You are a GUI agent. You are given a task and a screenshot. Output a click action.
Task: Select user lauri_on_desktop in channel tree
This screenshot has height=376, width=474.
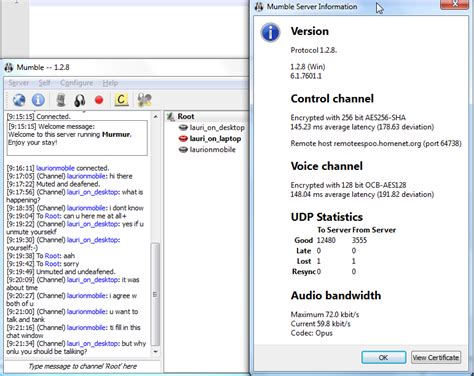(217, 128)
